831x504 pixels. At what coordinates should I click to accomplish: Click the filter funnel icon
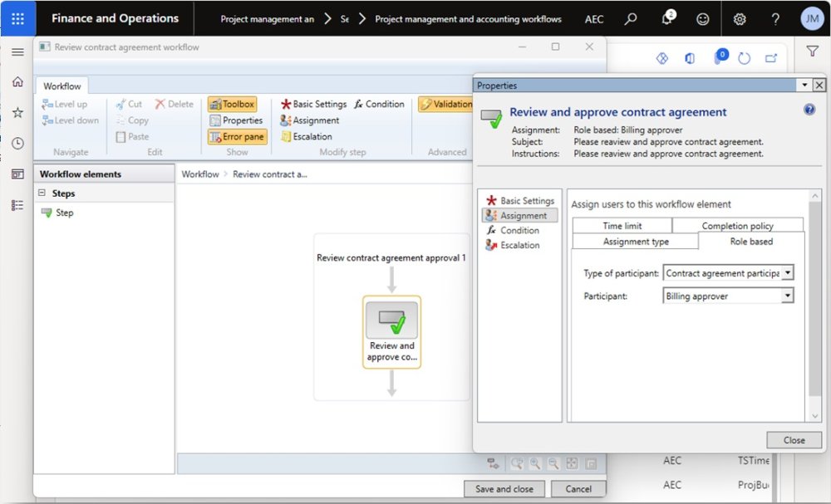(812, 51)
